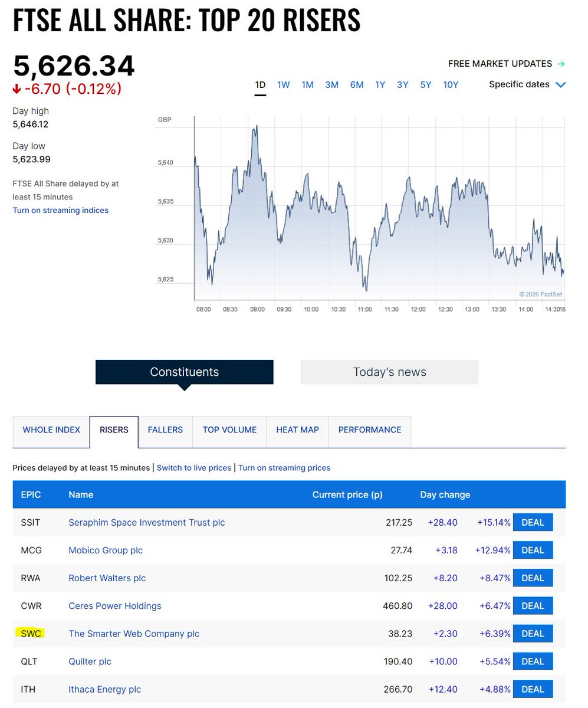Viewport: 588px width, 708px height.
Task: Click the RWA ticker cell
Action: [x=31, y=578]
